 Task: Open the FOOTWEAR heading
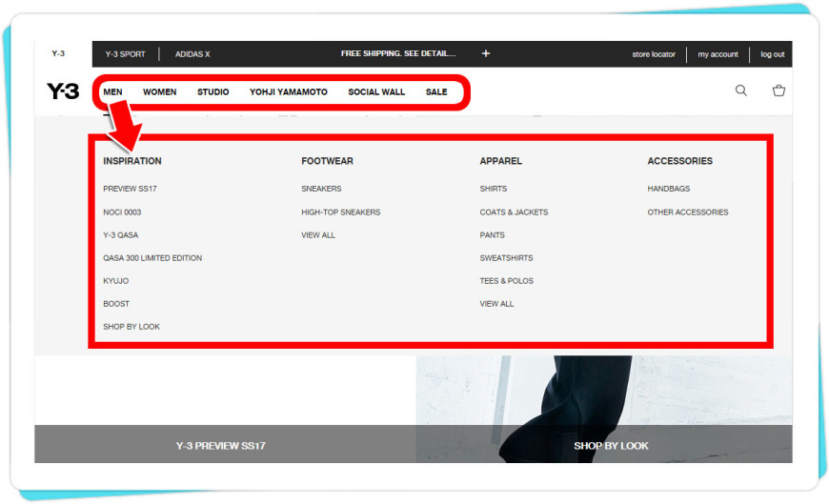coord(327,161)
